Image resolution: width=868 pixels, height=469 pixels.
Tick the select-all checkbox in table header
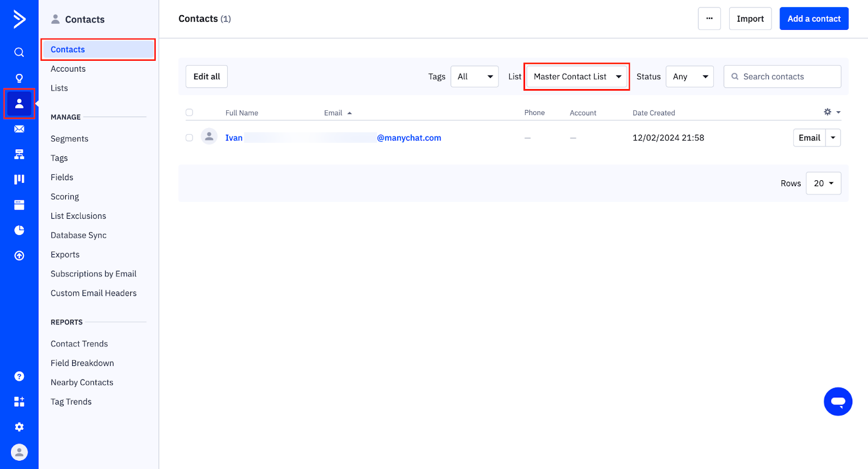(x=189, y=113)
